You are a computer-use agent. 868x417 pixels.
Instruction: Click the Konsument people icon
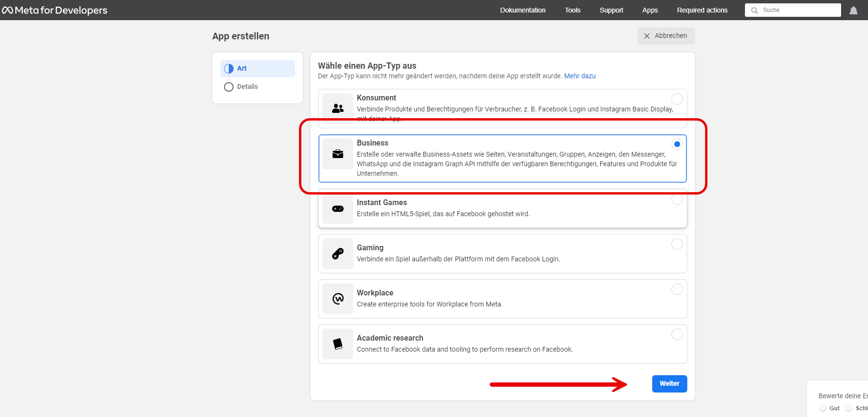(338, 109)
